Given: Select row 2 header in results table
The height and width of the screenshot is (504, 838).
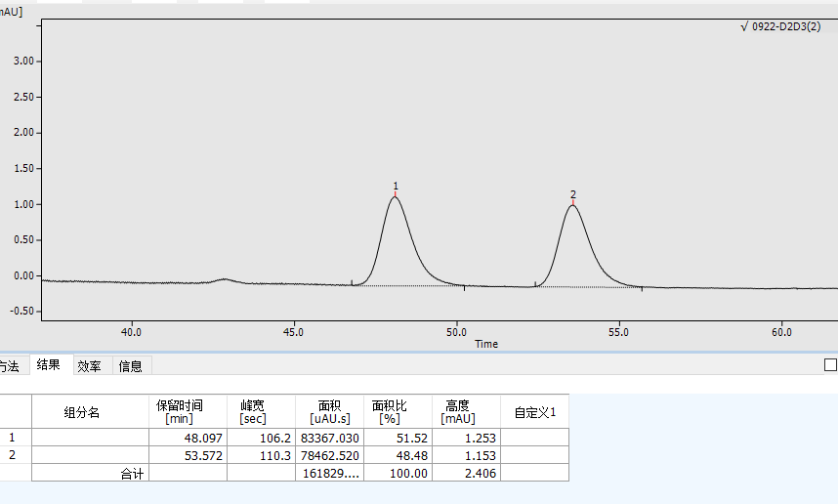Looking at the screenshot, I should [x=14, y=455].
